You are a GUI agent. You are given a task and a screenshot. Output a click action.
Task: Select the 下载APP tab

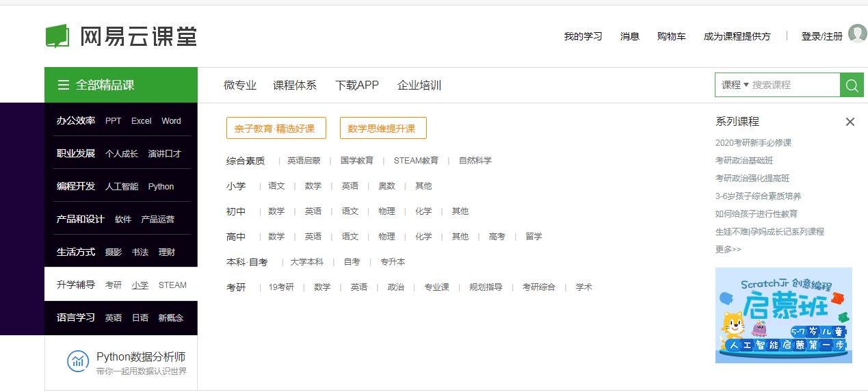click(x=357, y=85)
